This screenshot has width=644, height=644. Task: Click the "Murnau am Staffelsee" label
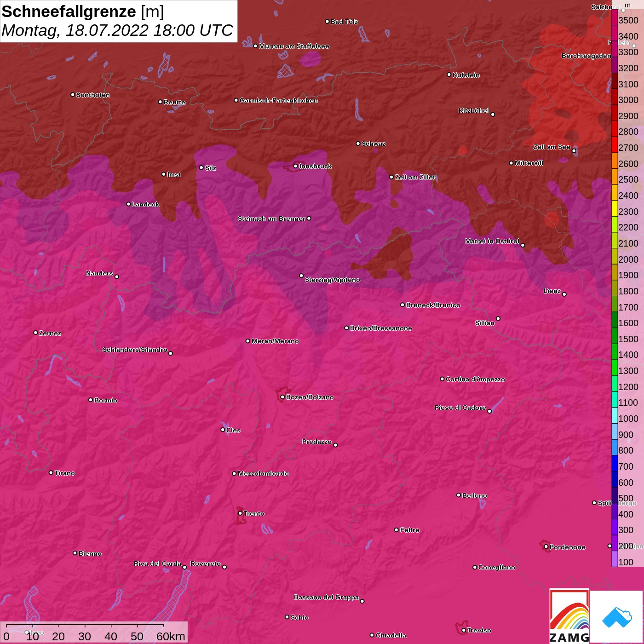(x=294, y=46)
